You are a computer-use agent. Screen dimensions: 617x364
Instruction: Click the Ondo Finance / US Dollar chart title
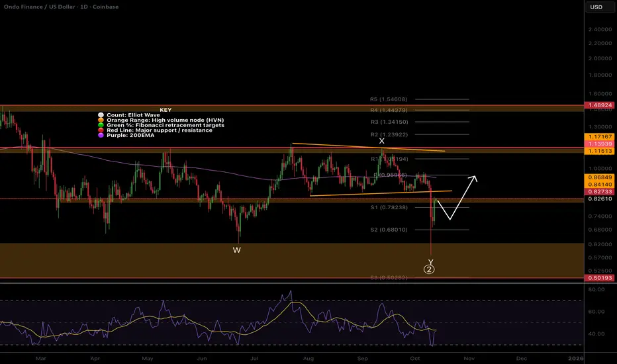[x=61, y=7]
